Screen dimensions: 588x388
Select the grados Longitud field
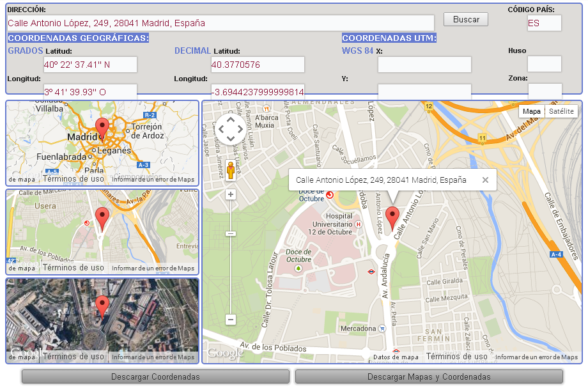[x=90, y=91]
